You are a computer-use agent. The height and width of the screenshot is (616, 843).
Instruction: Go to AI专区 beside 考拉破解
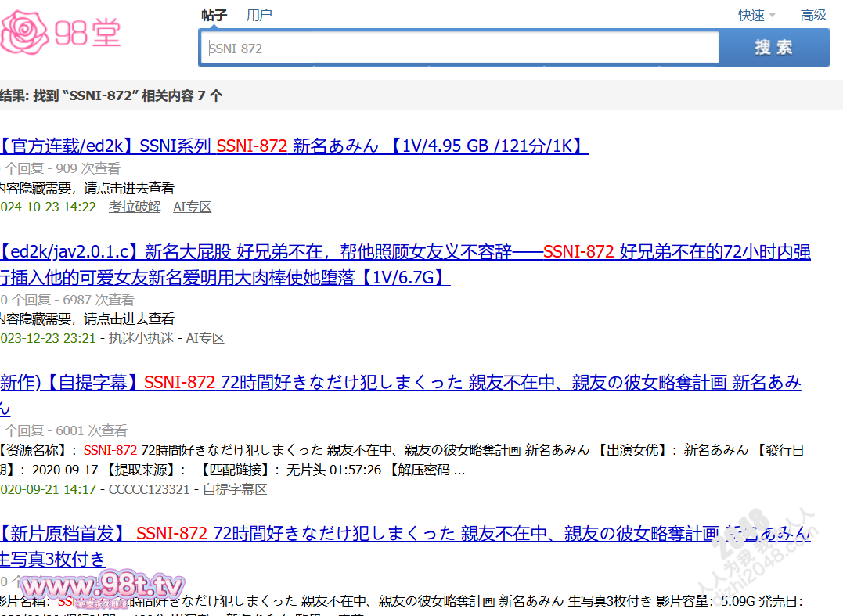(x=192, y=207)
